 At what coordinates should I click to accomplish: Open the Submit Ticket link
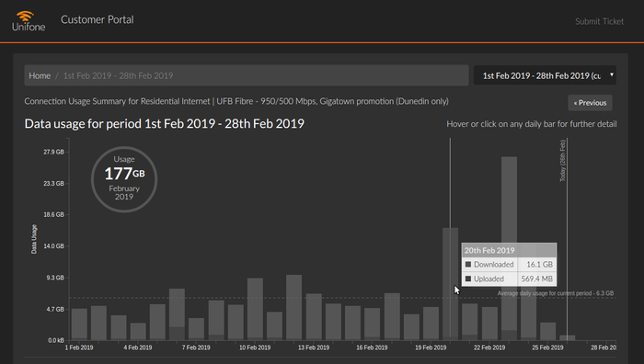click(599, 21)
